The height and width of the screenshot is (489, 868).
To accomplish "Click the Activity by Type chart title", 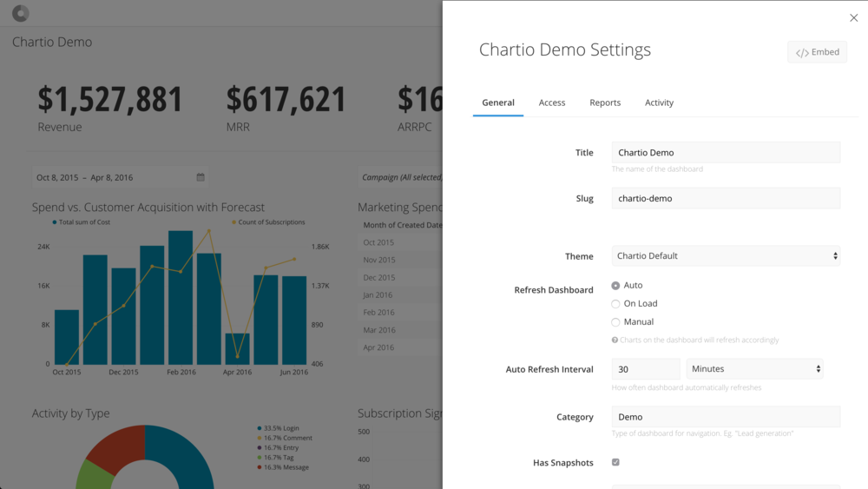I will (70, 413).
